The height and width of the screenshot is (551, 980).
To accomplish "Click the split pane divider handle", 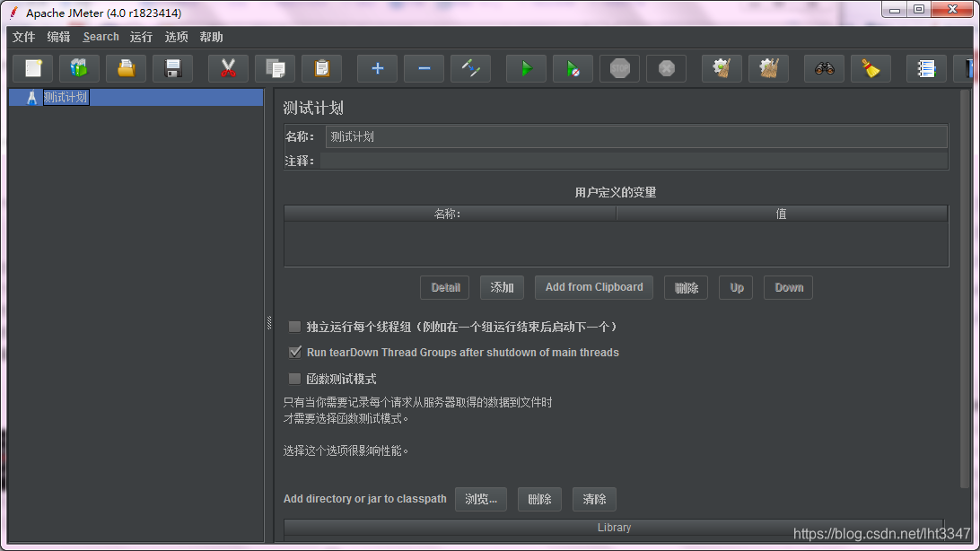I will pos(269,322).
